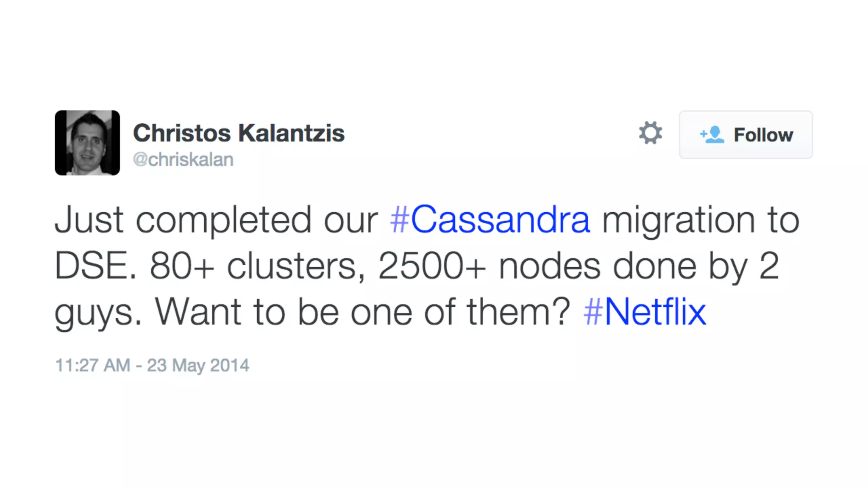Image resolution: width=868 pixels, height=488 pixels.
Task: Click the @chriskalan handle
Action: (x=183, y=160)
